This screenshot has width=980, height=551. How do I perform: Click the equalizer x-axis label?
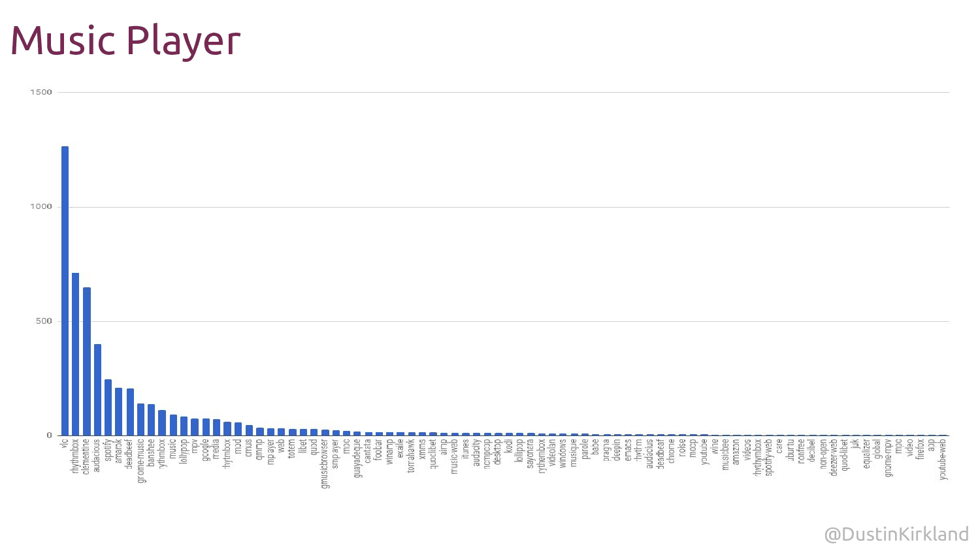click(x=866, y=454)
